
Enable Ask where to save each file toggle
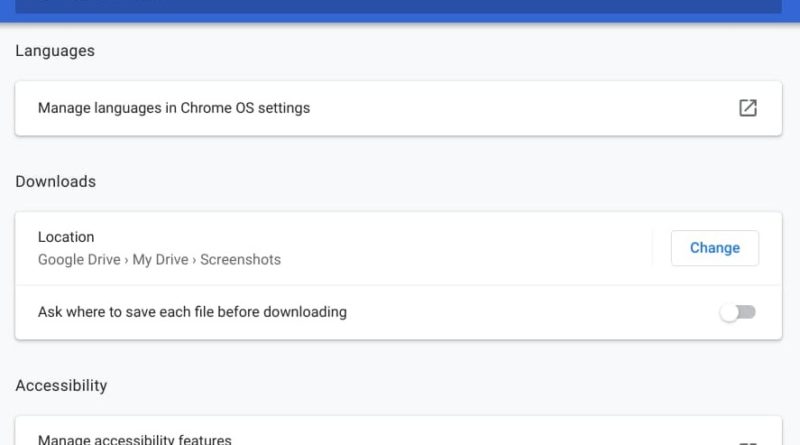click(738, 312)
